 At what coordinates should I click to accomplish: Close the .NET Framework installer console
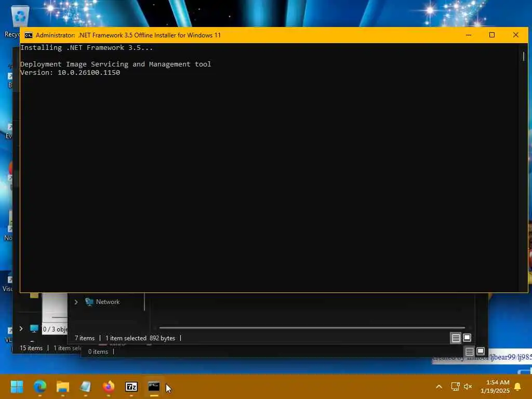coord(516,35)
